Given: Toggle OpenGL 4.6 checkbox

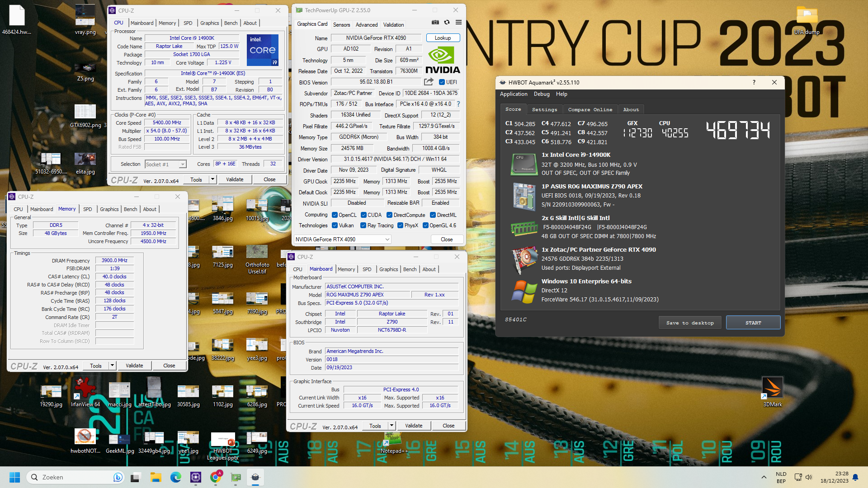Looking at the screenshot, I should point(425,225).
